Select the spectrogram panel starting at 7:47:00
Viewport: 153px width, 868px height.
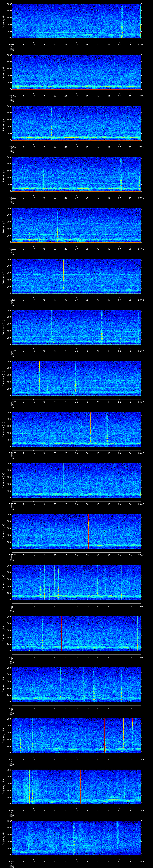(x=77, y=72)
